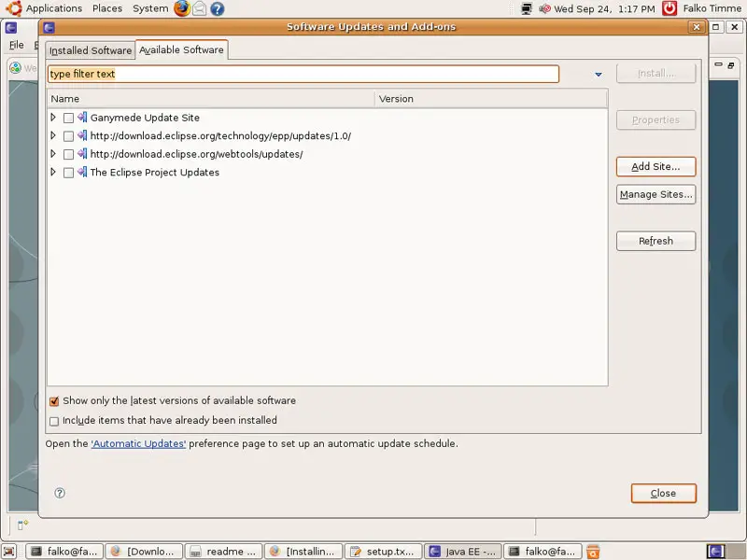Click the trash icon in bottom panel
Screen dimensions: 747x560
(593, 552)
